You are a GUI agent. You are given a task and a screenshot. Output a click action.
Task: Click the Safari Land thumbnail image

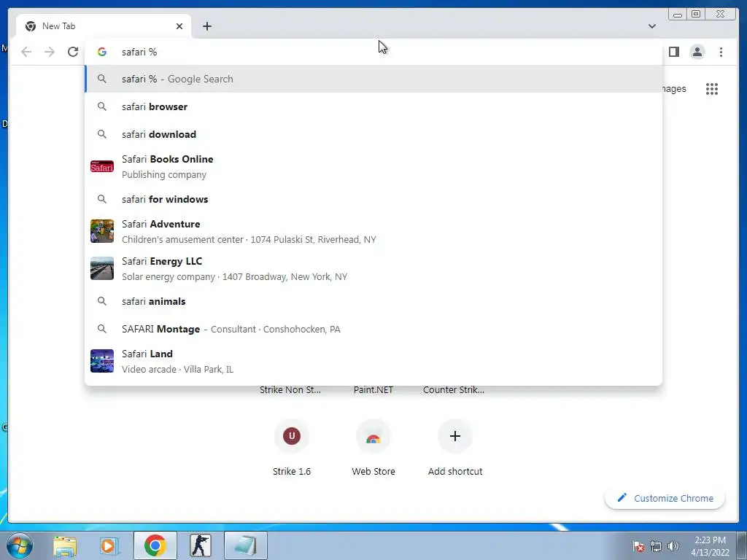pyautogui.click(x=102, y=361)
